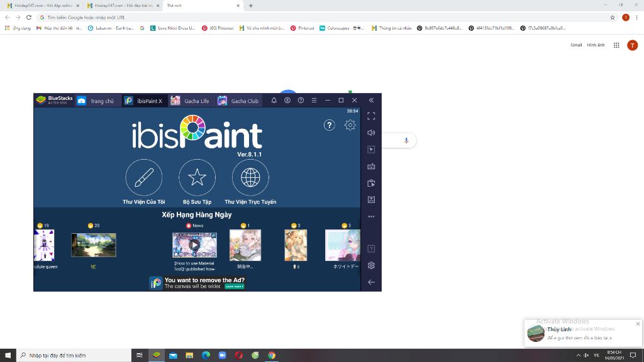Screen dimensions: 644x362
Task: Open rank 20 landscape artwork thumbnail
Action: pyautogui.click(x=94, y=245)
